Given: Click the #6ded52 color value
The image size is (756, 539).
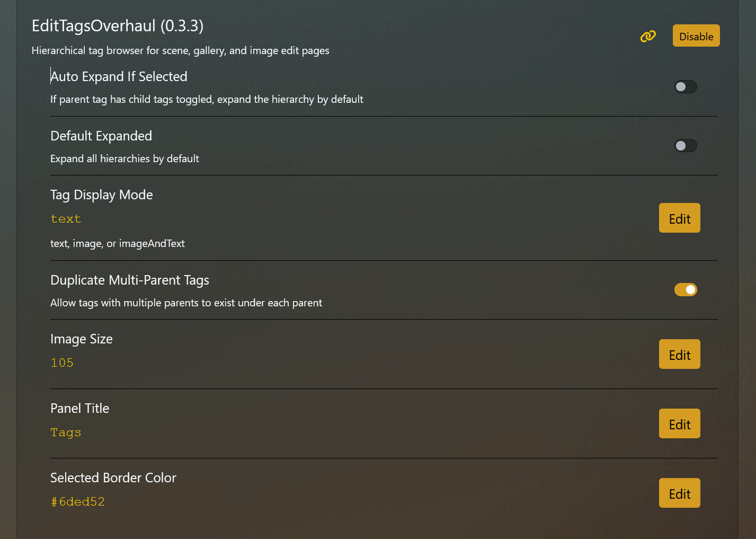Looking at the screenshot, I should 78,501.
